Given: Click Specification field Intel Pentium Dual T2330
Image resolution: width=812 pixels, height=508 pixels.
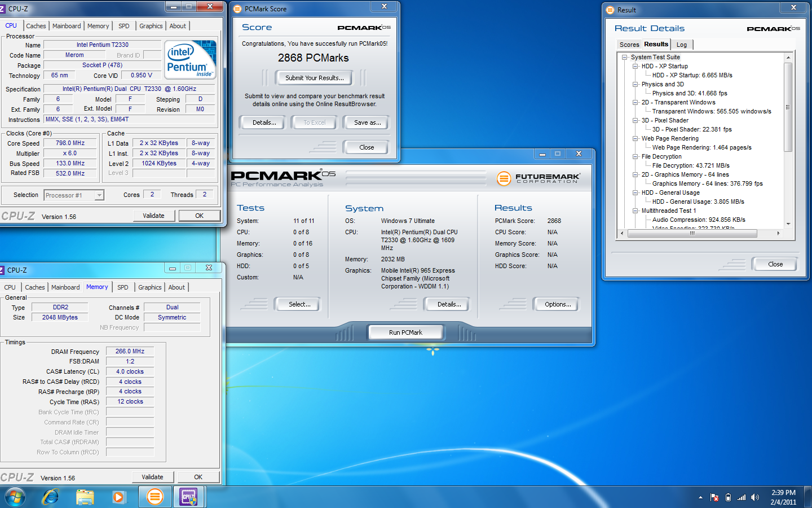Looking at the screenshot, I should point(129,89).
